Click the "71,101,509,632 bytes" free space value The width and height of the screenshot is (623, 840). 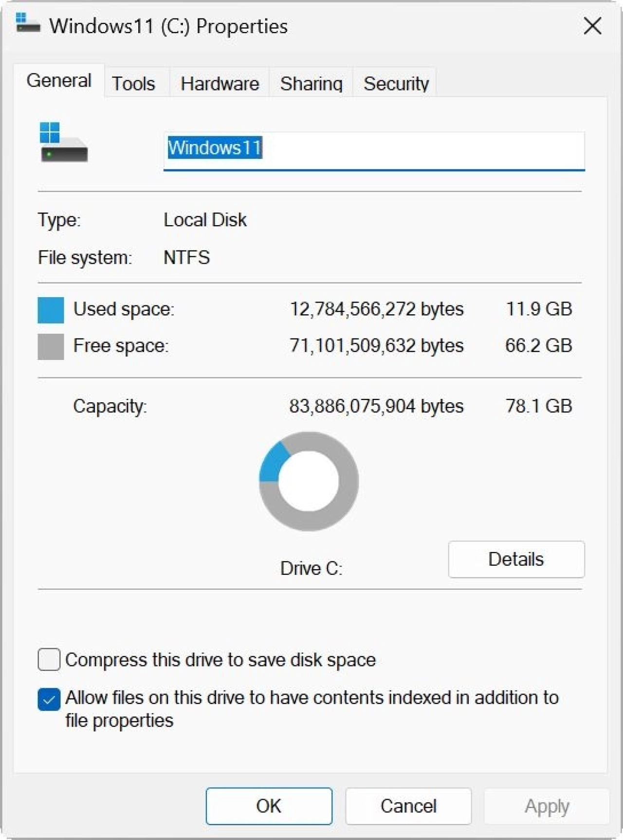pos(377,345)
